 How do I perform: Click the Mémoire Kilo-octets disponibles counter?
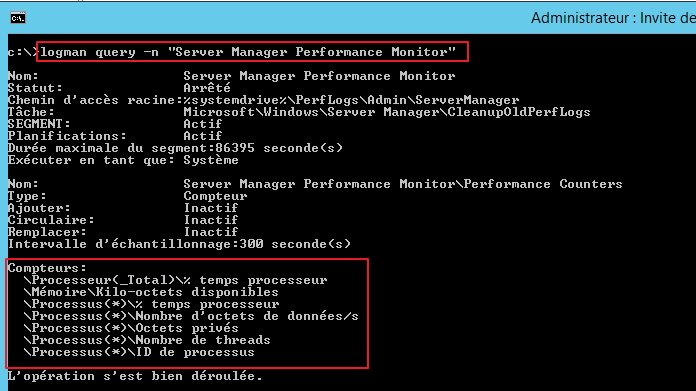pos(151,292)
